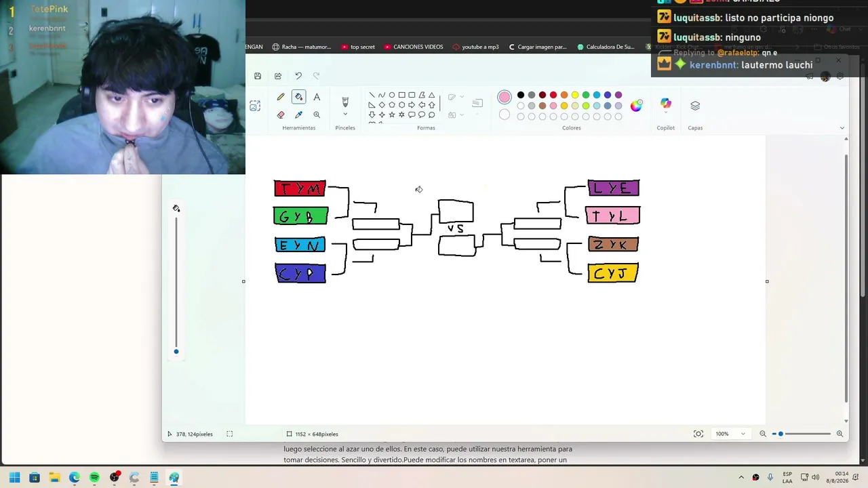Choose the black color swatch
868x488 pixels.
tap(521, 95)
